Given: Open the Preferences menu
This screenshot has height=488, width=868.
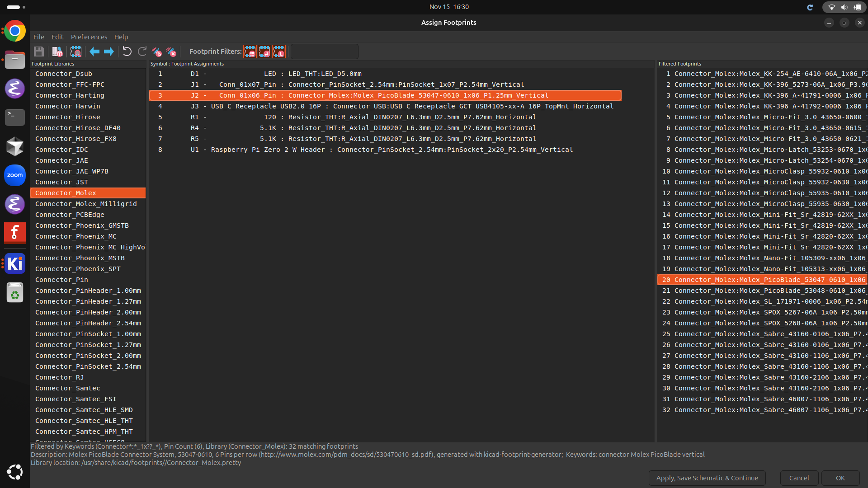Looking at the screenshot, I should click(x=89, y=37).
